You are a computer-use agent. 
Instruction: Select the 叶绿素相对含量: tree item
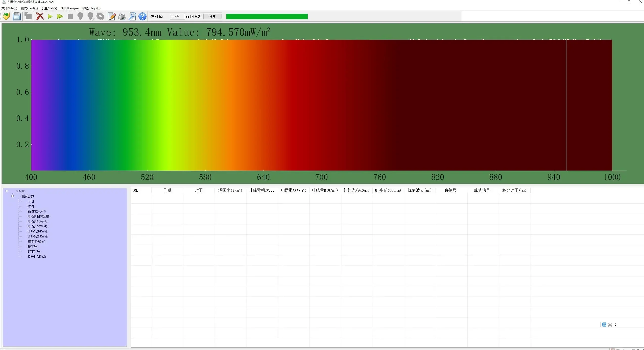39,216
